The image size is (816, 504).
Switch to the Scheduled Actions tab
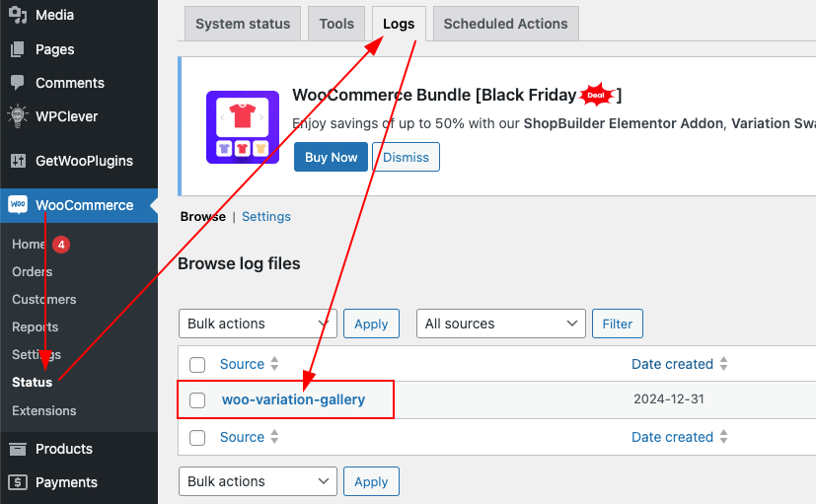click(505, 24)
